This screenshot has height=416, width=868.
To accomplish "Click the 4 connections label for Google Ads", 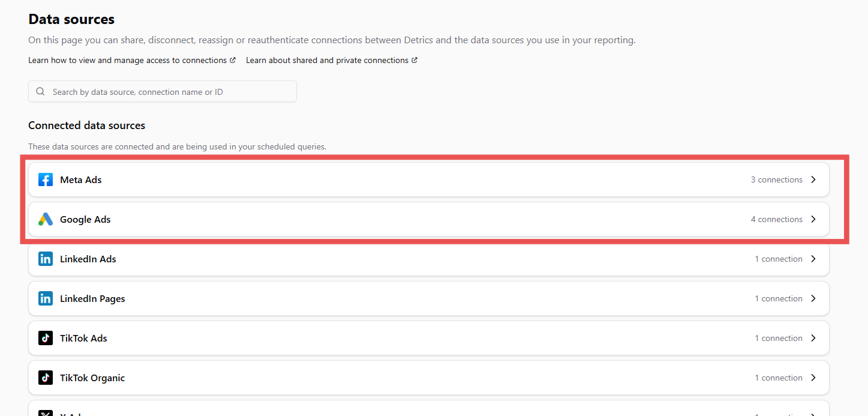I will click(777, 219).
